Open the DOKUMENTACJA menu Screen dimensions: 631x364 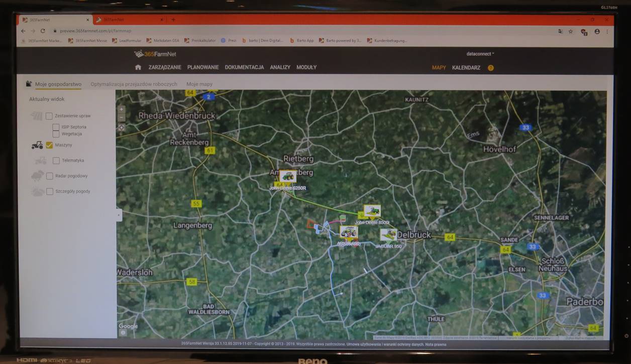click(x=244, y=67)
